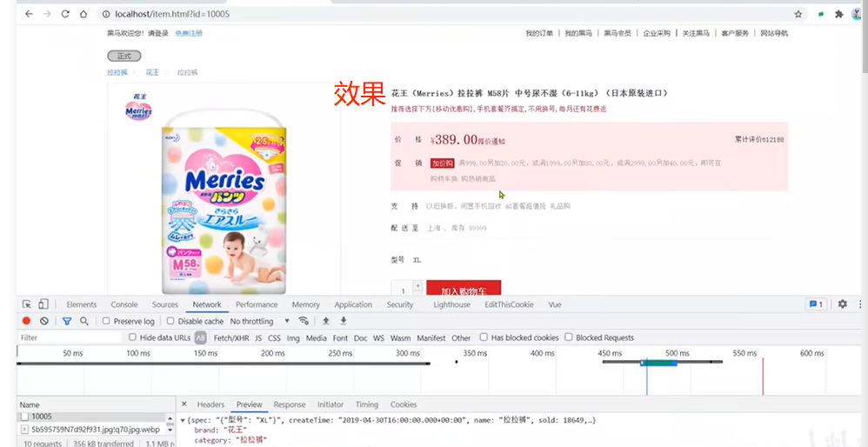
Task: Toggle the network filter funnel
Action: [x=67, y=321]
